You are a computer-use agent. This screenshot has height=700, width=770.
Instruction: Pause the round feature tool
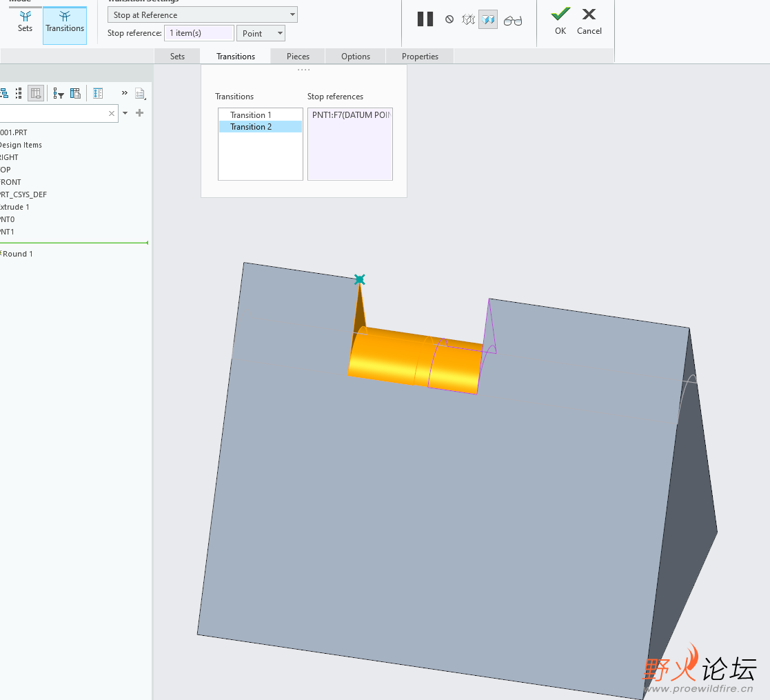pyautogui.click(x=425, y=19)
